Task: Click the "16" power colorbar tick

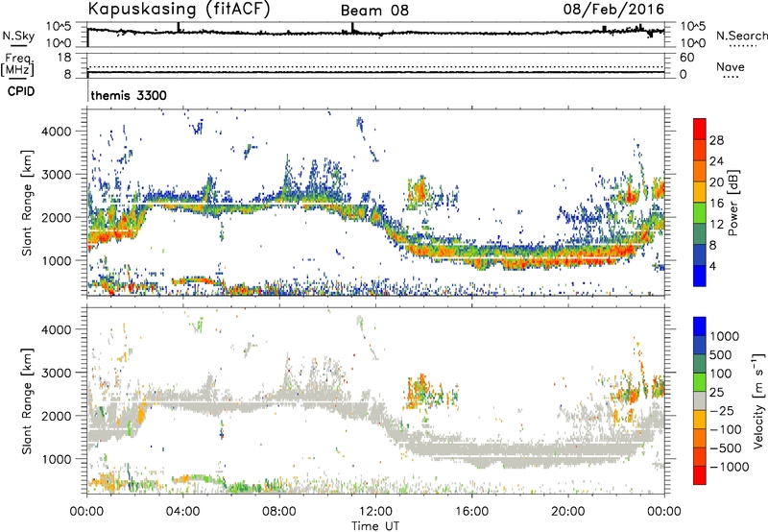Action: (716, 204)
